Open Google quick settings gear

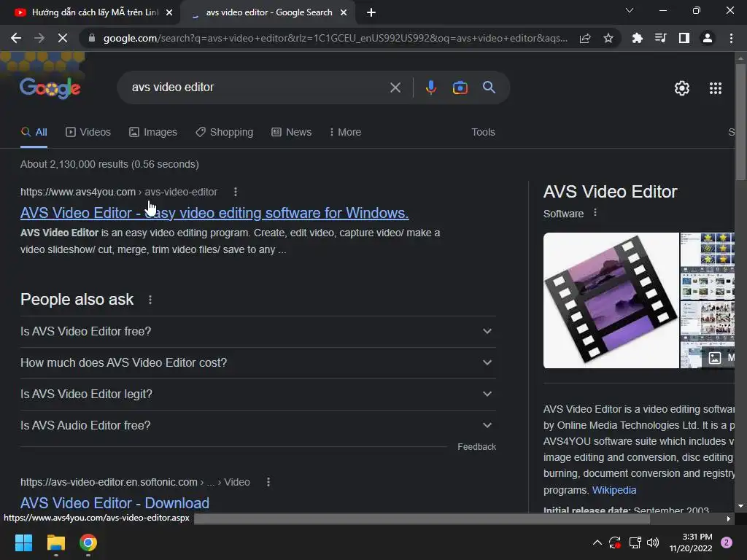682,88
